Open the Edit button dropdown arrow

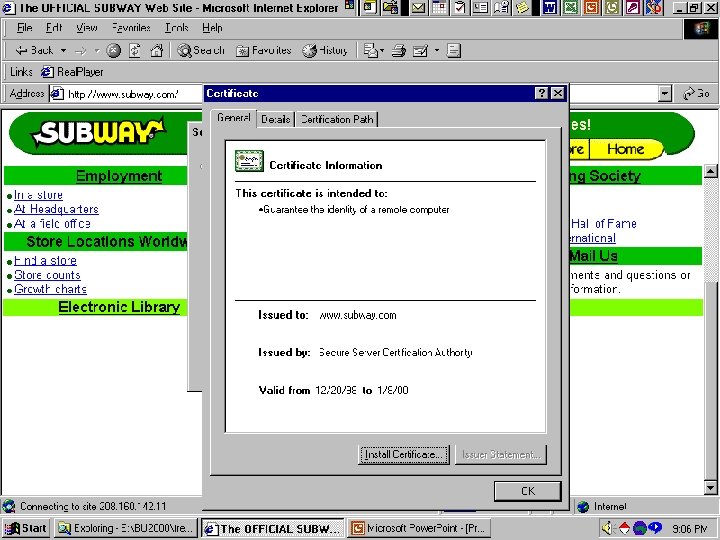(x=437, y=51)
